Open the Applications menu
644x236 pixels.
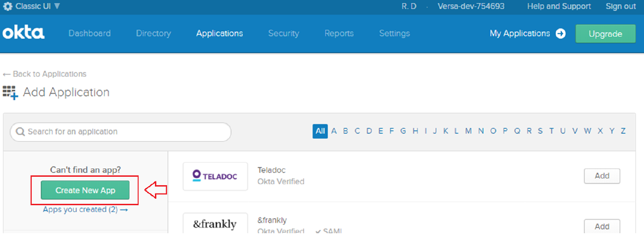pyautogui.click(x=219, y=34)
